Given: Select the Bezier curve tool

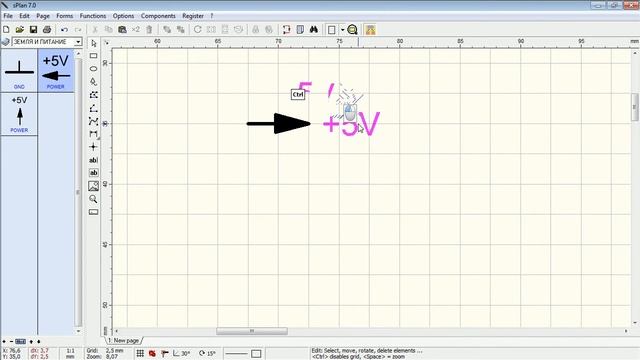Looking at the screenshot, I should coord(93,121).
